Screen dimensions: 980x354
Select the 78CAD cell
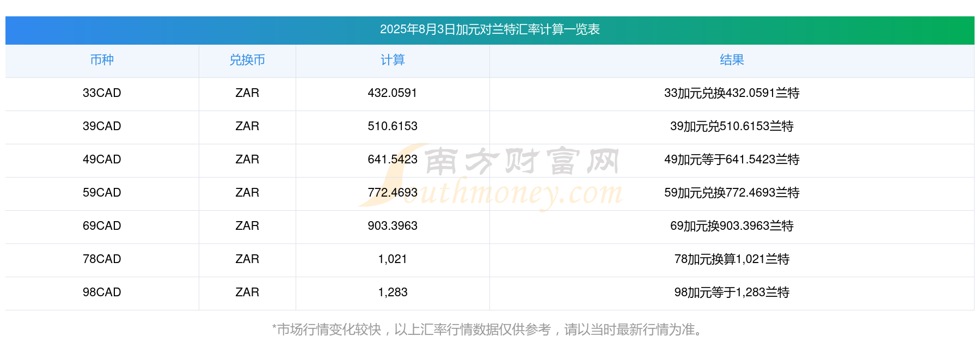click(102, 259)
